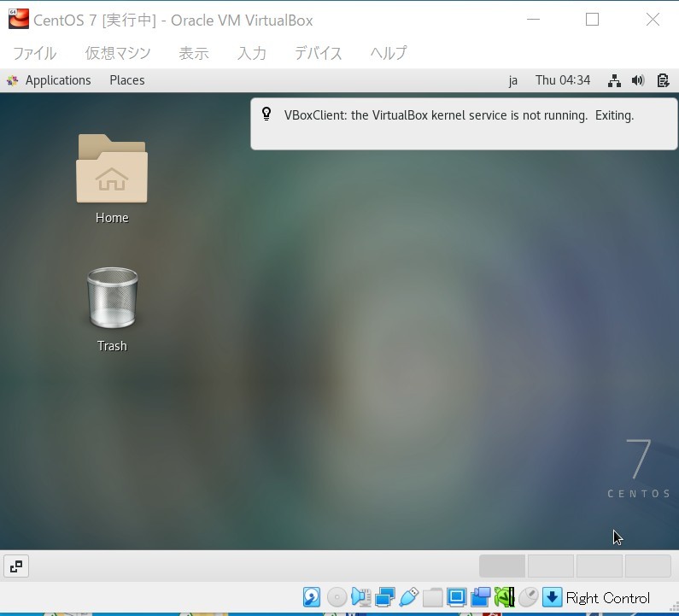Click the video capture status icon

click(x=480, y=597)
